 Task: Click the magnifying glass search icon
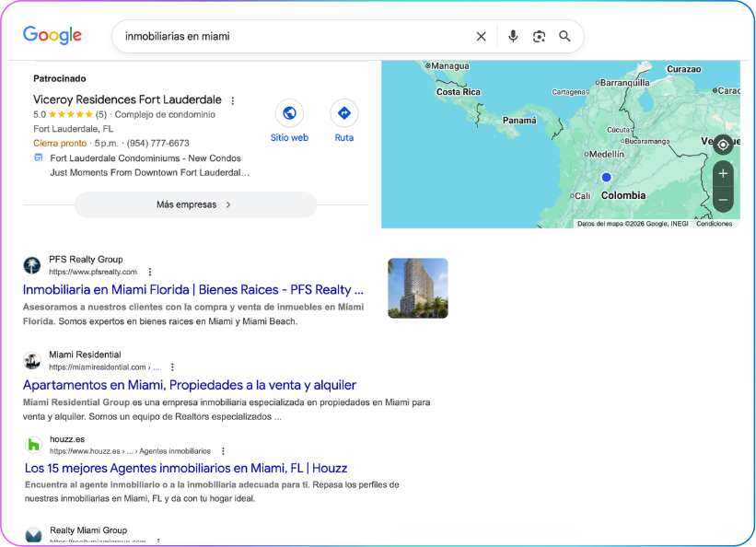[564, 36]
